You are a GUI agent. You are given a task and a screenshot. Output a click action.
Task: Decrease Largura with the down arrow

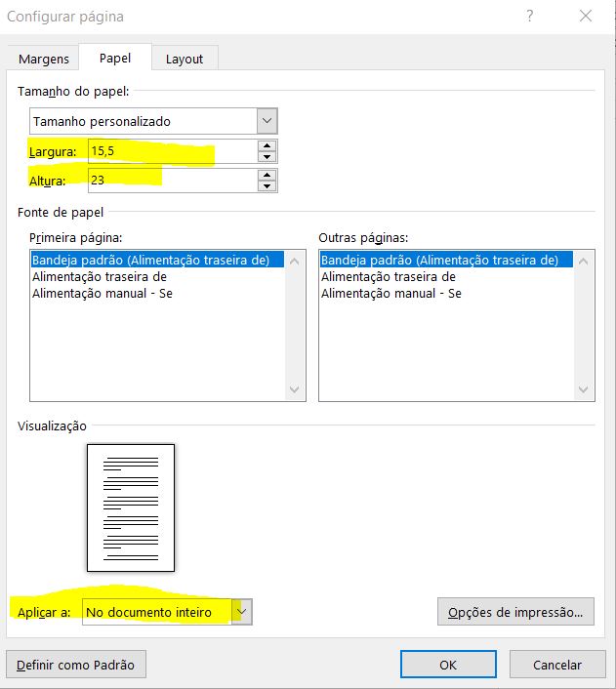(267, 157)
